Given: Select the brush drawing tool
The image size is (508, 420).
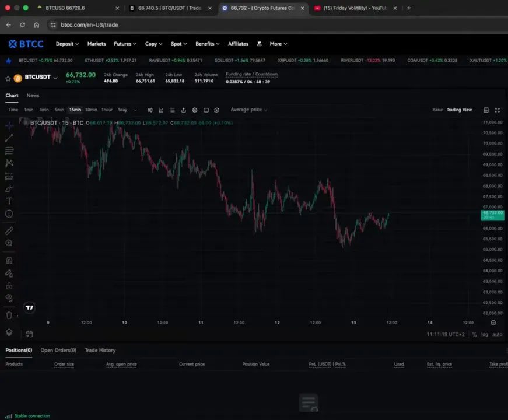Looking at the screenshot, I should click(9, 188).
